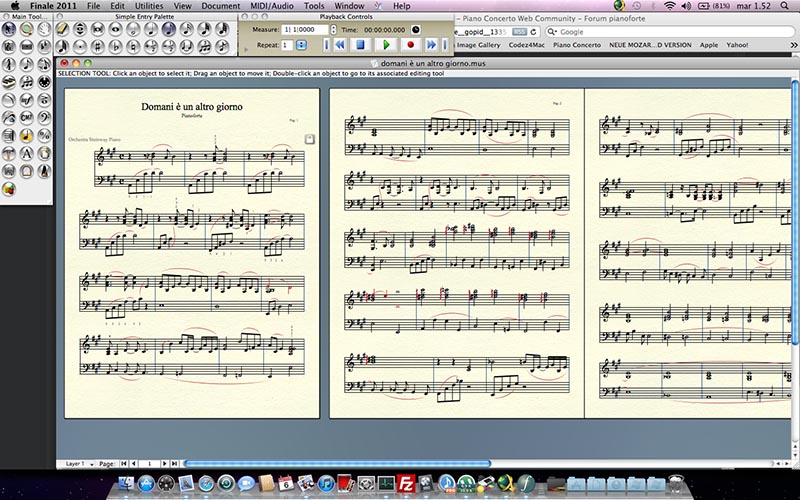Image resolution: width=800 pixels, height=500 pixels.
Task: Go to previous page arrow
Action: [134, 464]
